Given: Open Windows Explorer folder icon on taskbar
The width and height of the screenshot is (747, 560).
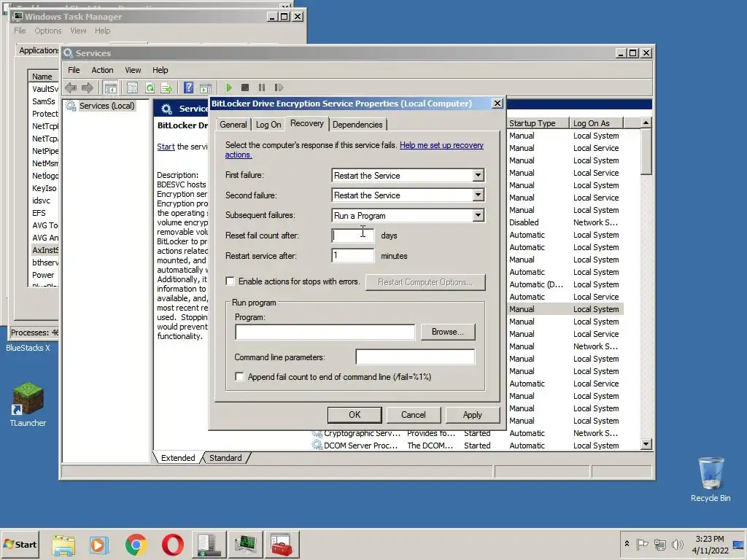Looking at the screenshot, I should tap(63, 545).
